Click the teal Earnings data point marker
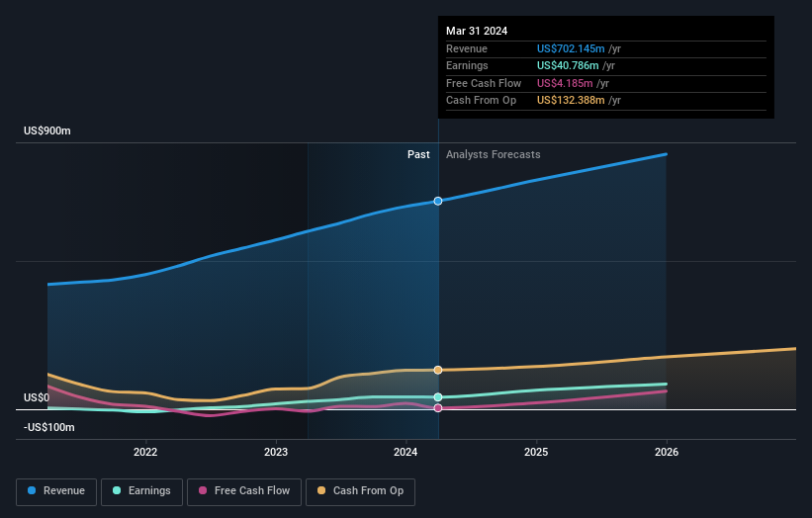The image size is (812, 518). [438, 397]
